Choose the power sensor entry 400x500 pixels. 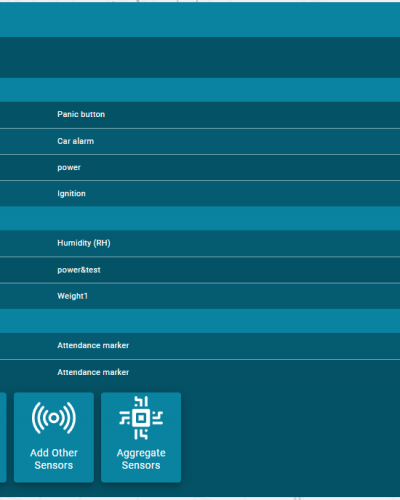[200, 167]
